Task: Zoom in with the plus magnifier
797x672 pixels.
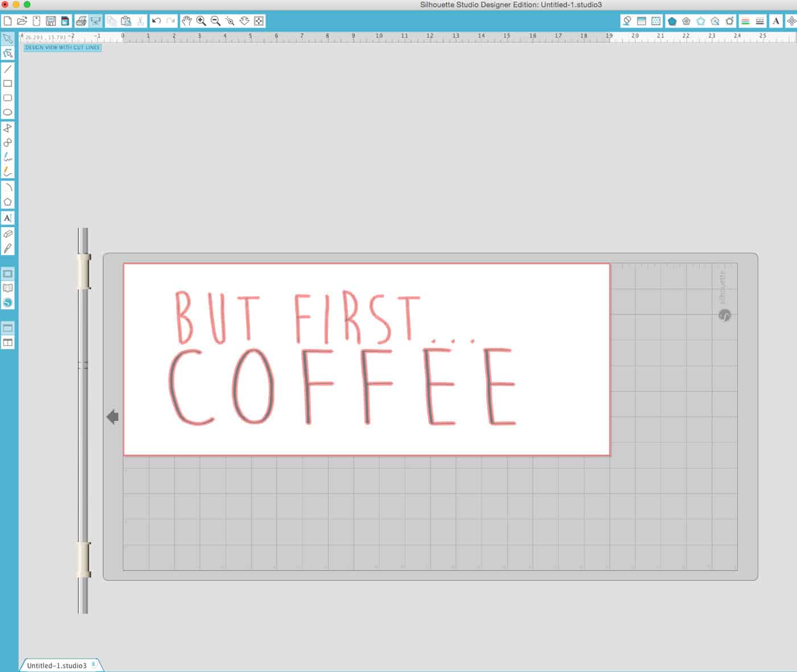Action: (x=201, y=21)
